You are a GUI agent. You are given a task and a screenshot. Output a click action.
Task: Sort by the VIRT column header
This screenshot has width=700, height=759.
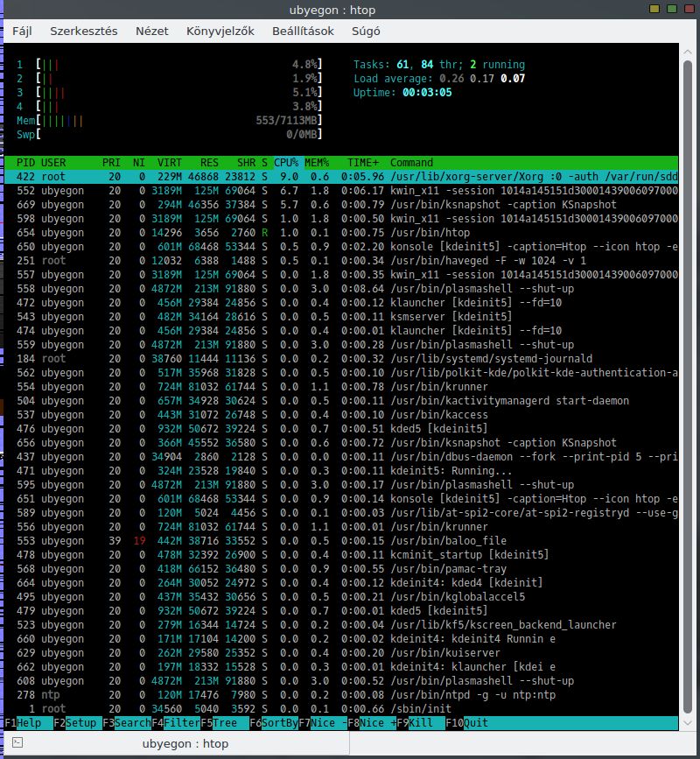(x=170, y=163)
